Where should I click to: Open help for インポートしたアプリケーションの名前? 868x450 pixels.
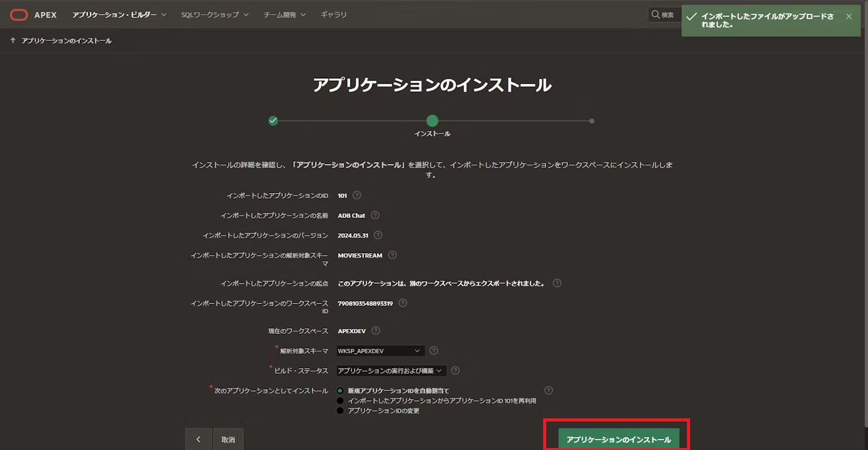375,215
